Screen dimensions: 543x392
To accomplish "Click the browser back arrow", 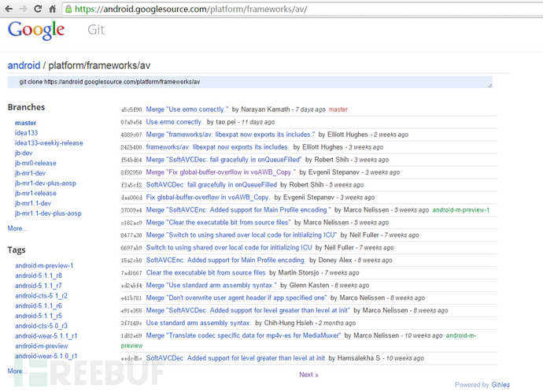I will click(8, 9).
